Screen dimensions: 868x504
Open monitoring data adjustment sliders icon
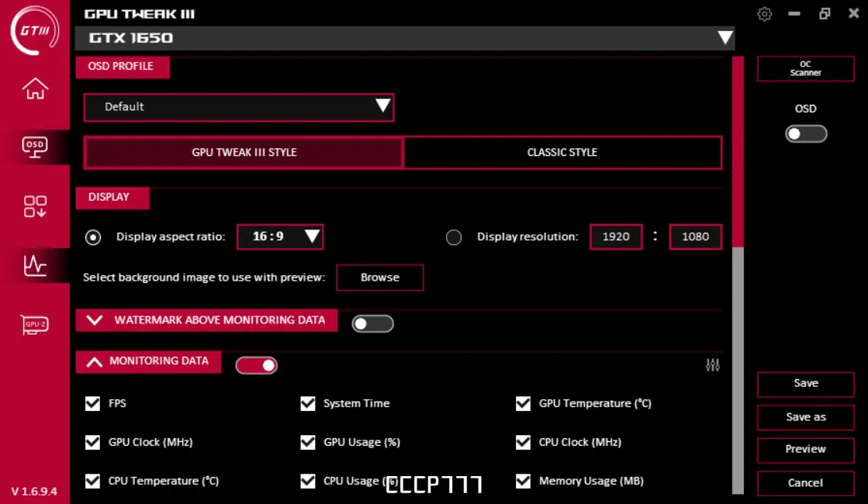[712, 364]
